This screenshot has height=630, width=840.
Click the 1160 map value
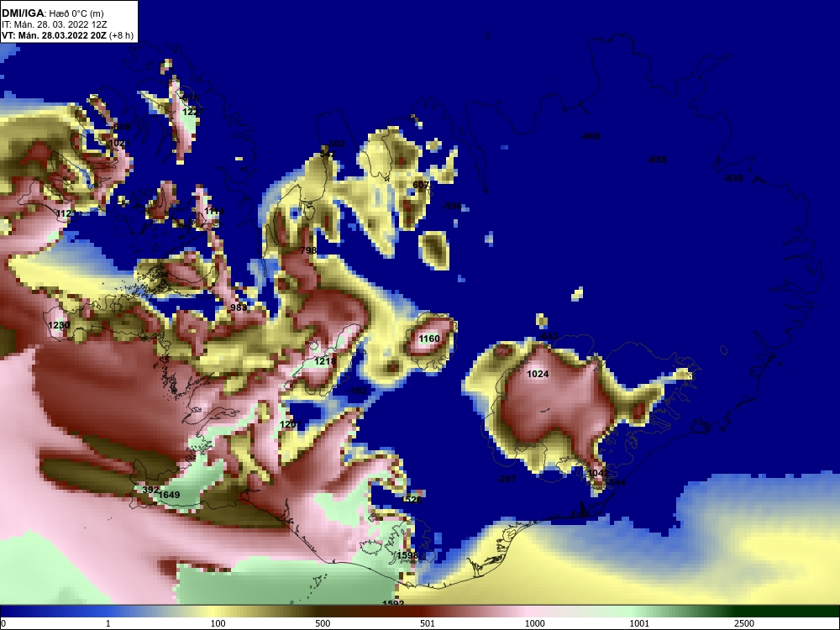429,339
